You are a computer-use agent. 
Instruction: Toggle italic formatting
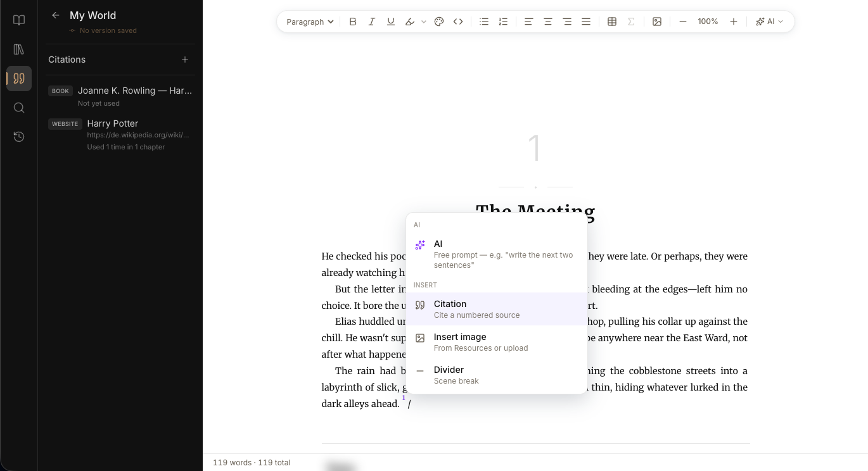click(x=372, y=22)
